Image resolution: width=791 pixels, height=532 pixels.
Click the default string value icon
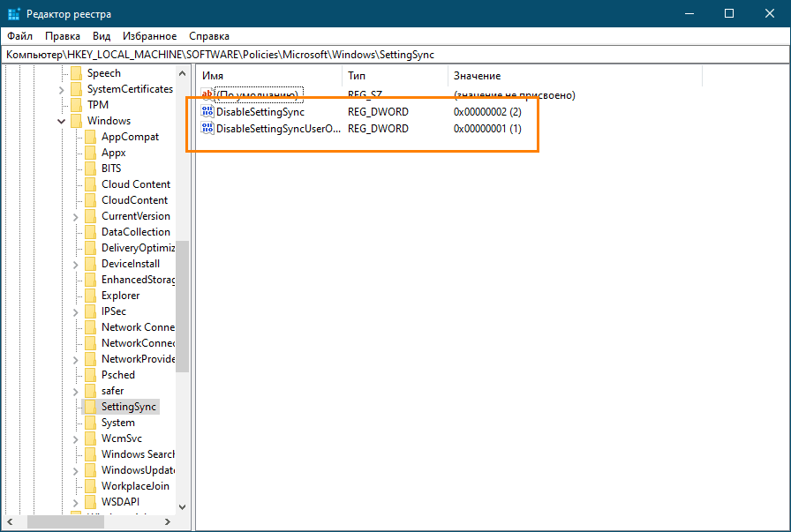click(x=207, y=94)
